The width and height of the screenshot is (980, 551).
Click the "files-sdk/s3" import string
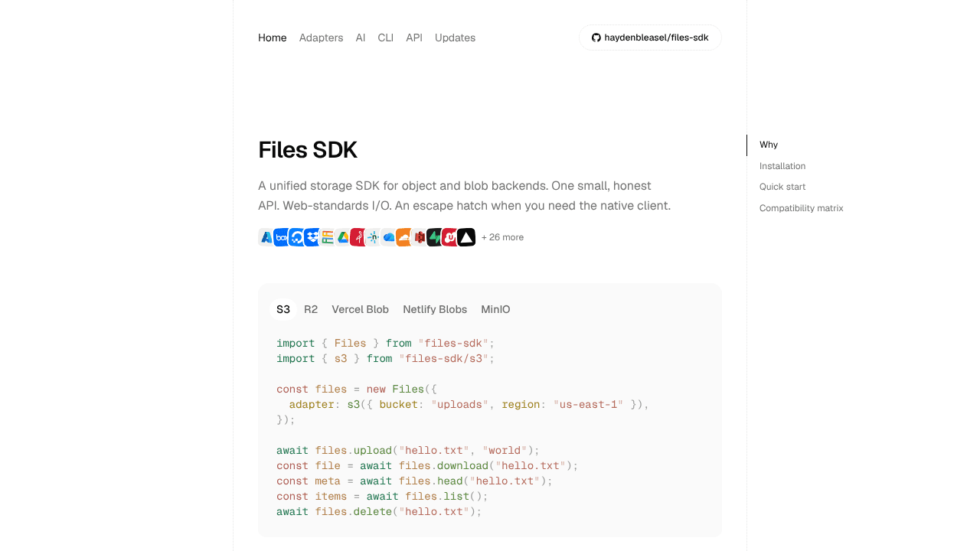click(x=444, y=358)
